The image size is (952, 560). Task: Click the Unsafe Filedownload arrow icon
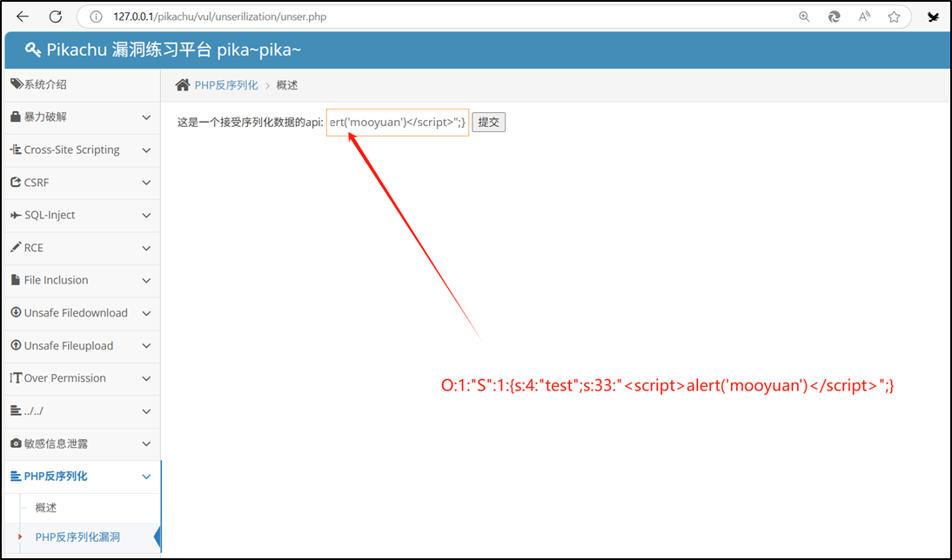(x=16, y=312)
